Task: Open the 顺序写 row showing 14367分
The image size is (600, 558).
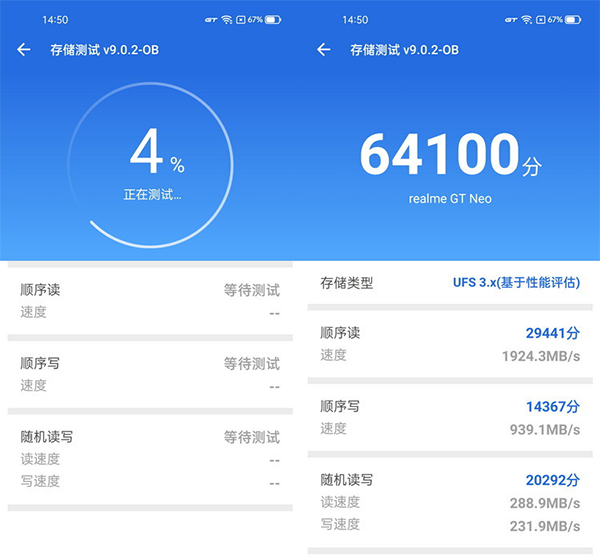Action: click(450, 417)
